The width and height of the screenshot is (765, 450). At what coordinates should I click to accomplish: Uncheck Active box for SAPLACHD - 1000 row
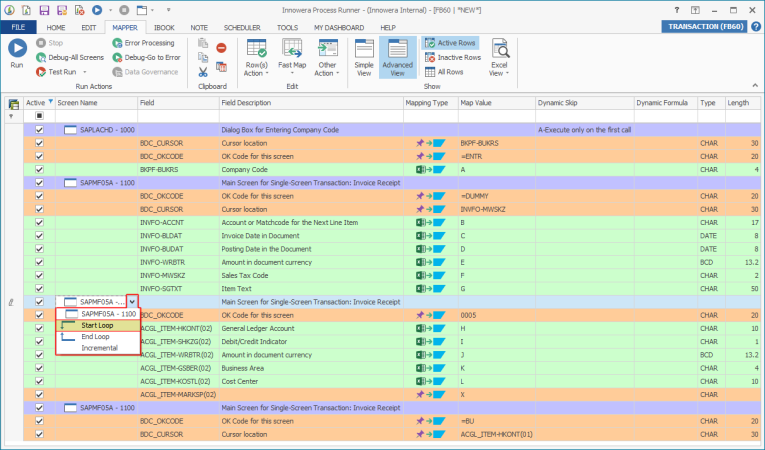(40, 130)
